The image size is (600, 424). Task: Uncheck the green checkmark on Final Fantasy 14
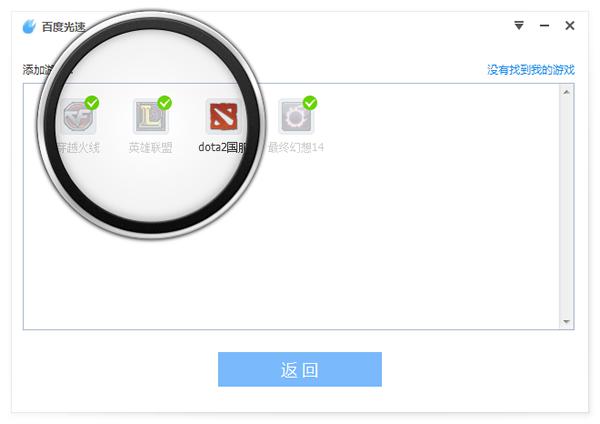click(310, 103)
